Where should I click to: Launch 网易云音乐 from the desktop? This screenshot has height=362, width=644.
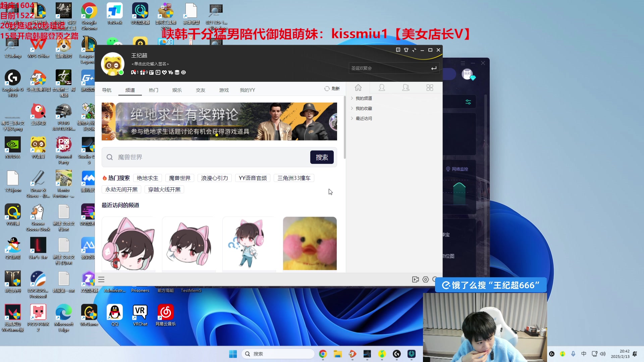point(166,315)
